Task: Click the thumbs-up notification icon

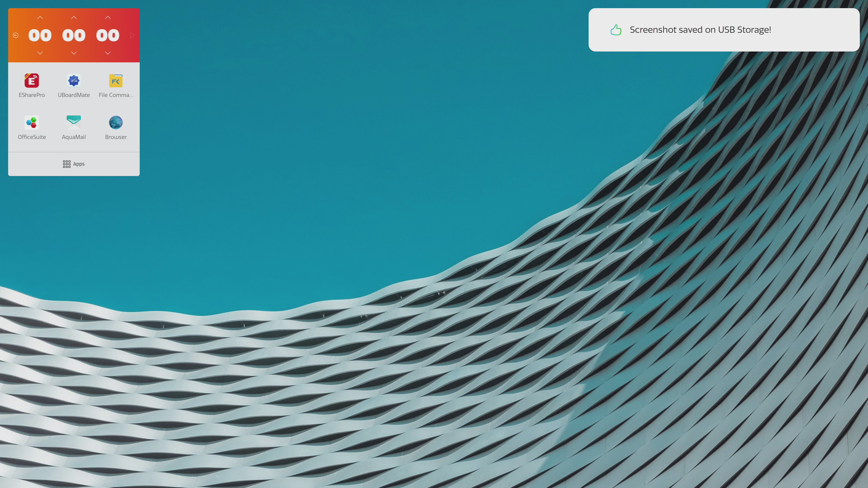Action: pos(616,30)
